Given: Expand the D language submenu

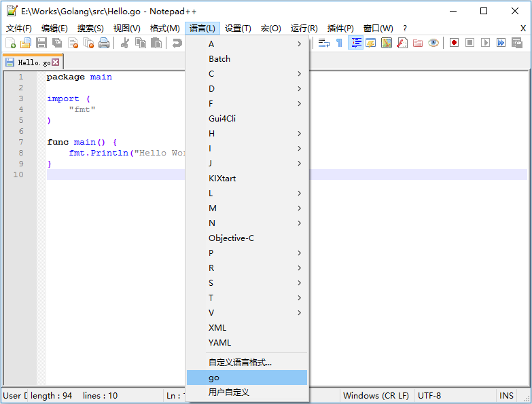Looking at the screenshot, I should click(247, 89).
